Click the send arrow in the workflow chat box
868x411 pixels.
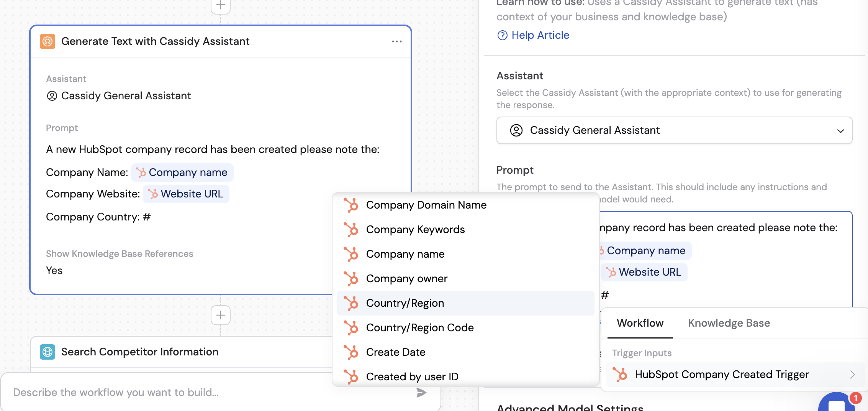421,393
